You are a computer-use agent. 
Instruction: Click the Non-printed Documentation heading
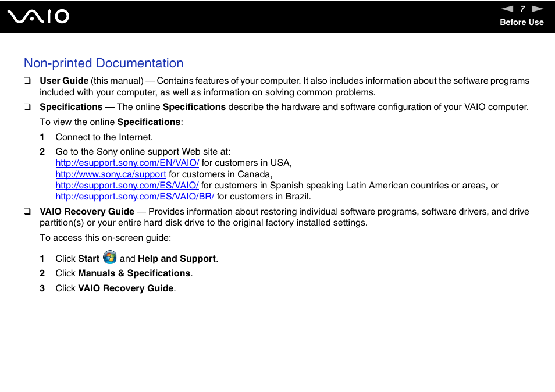pos(104,63)
